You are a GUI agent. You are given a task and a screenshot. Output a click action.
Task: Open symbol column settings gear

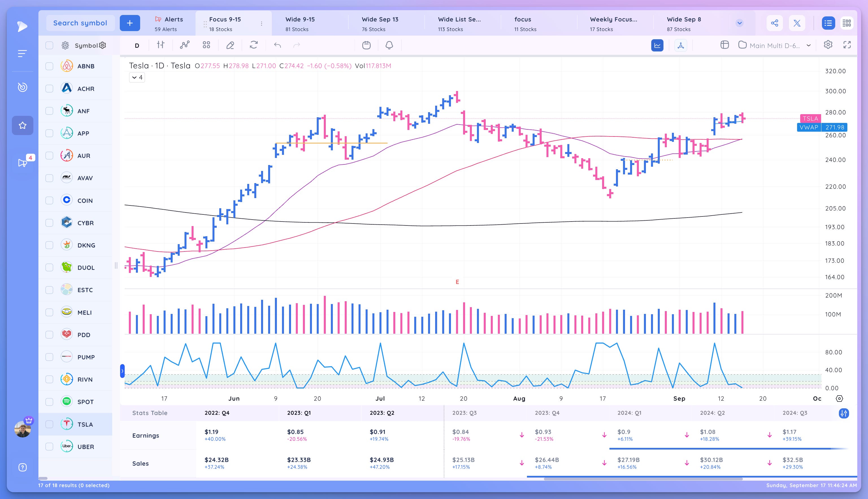(103, 45)
